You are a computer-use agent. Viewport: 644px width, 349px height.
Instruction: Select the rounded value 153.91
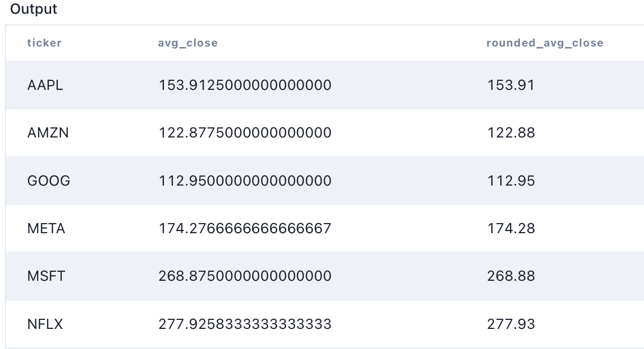pyautogui.click(x=511, y=85)
